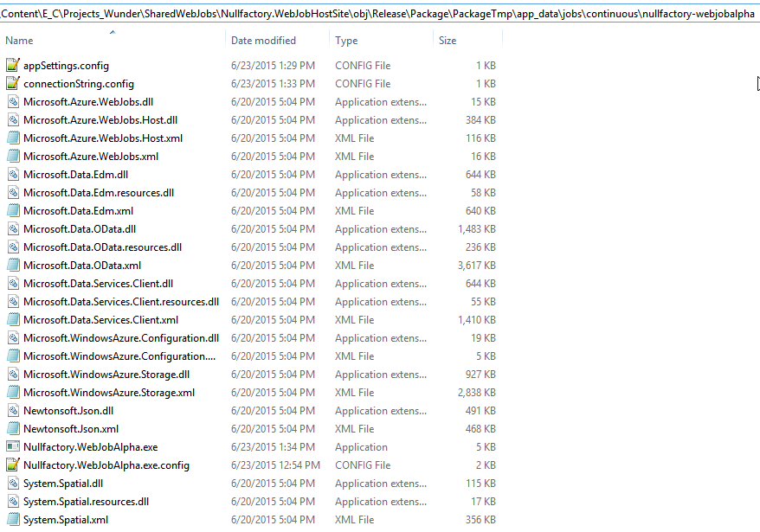The width and height of the screenshot is (760, 532).
Task: Select the Microsoft.Azure.WebJobs.dll file name
Action: (x=88, y=102)
